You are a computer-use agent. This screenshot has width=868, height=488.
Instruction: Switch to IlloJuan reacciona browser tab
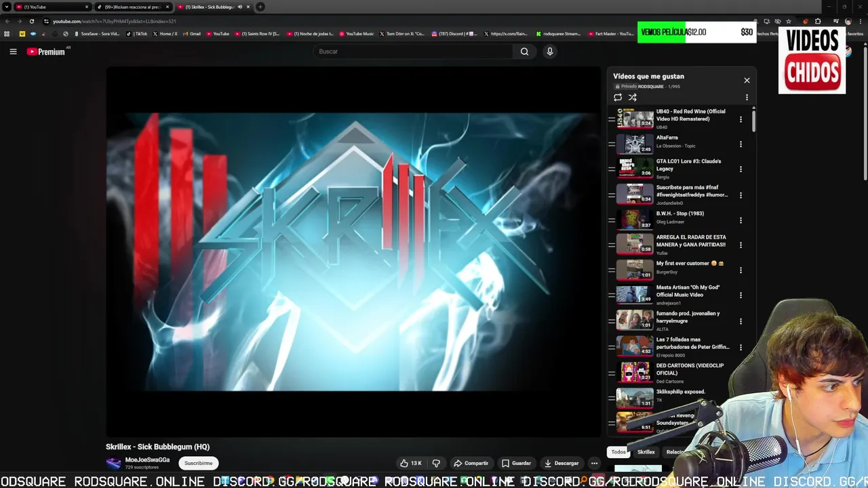pyautogui.click(x=133, y=7)
